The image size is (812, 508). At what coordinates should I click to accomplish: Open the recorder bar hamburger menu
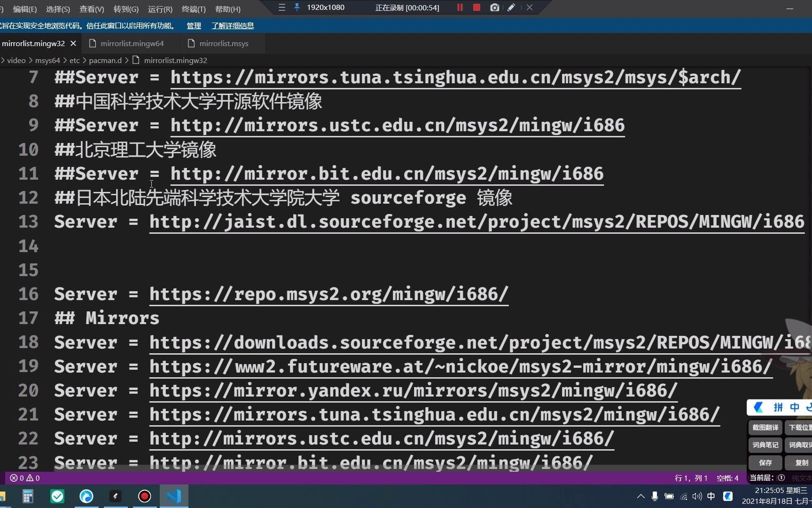click(x=282, y=8)
